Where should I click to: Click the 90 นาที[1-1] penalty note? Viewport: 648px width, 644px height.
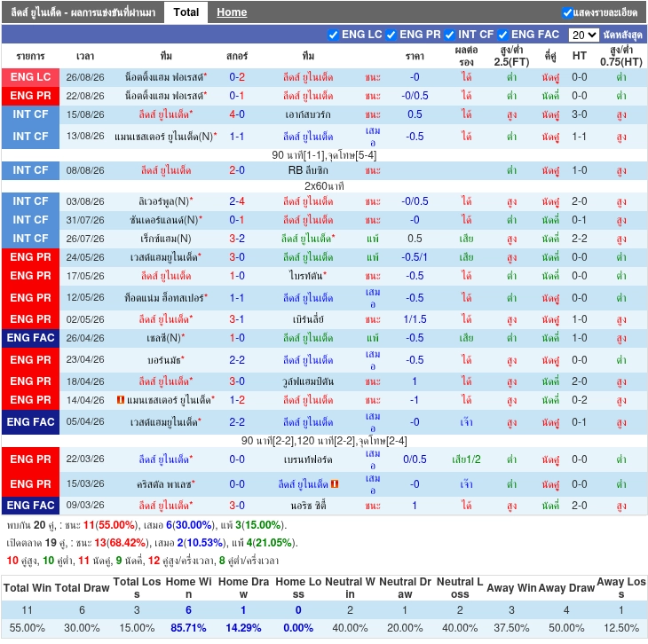coord(324,155)
